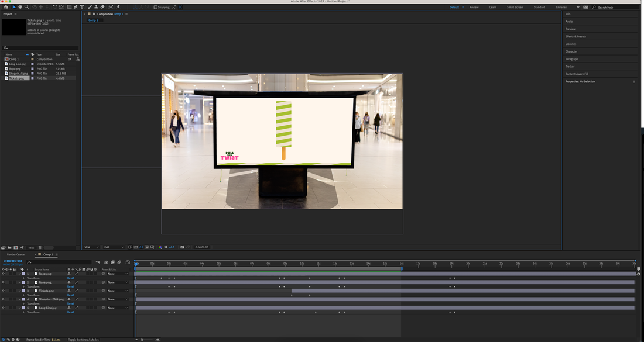The width and height of the screenshot is (644, 342).
Task: Click the Home icon in the toolbar
Action: tap(6, 7)
